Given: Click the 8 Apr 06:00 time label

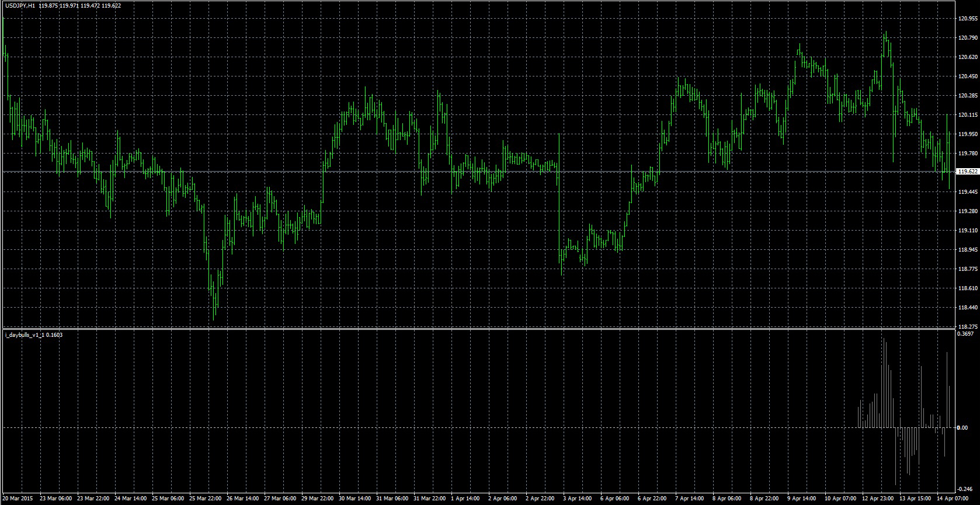Looking at the screenshot, I should pyautogui.click(x=727, y=499).
